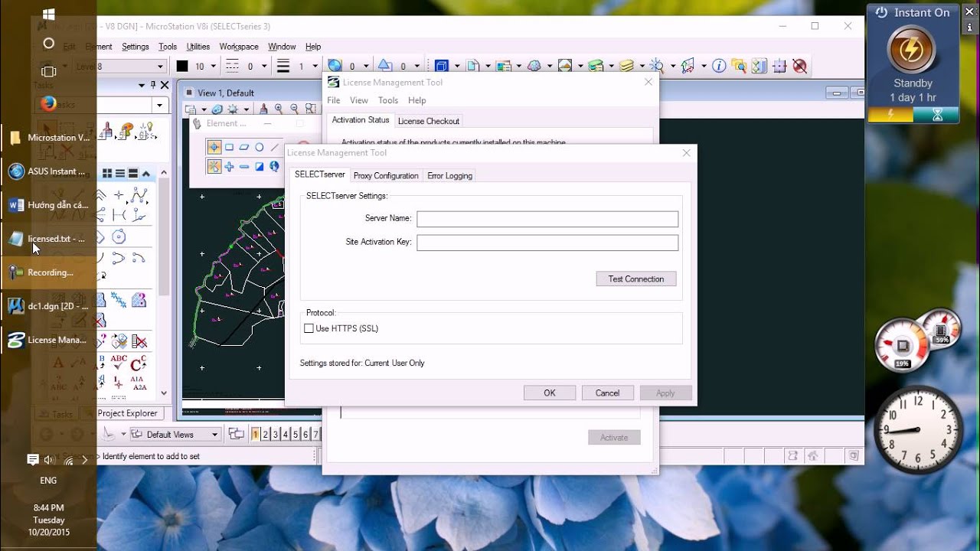Click the Change Text Case C icon
The image size is (980, 551).
pos(139,362)
